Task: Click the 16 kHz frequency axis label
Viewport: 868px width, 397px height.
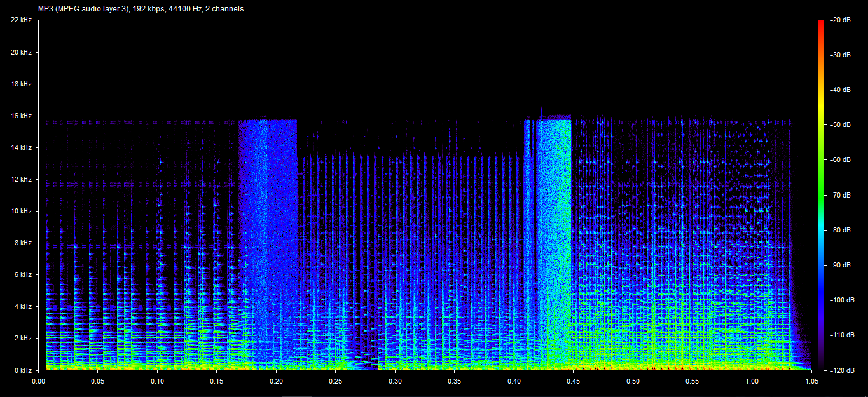Action: coord(21,116)
